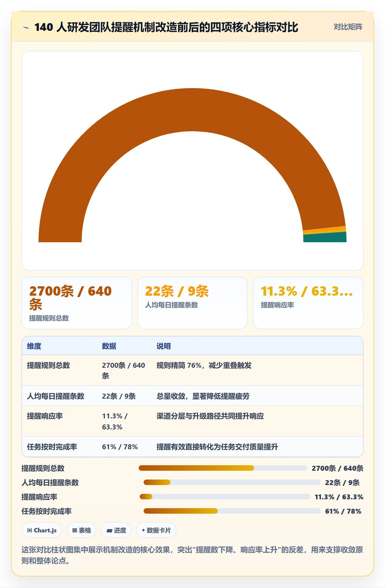This screenshot has width=385, height=588.
Task: Click the 提醒规则总数 progress bar
Action: [223, 468]
